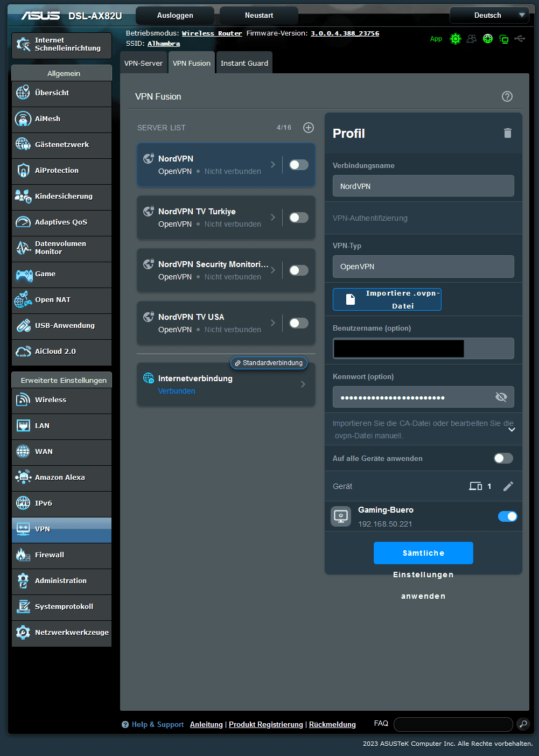Open the Produkt Registrierung link
The width and height of the screenshot is (539, 756).
(266, 725)
